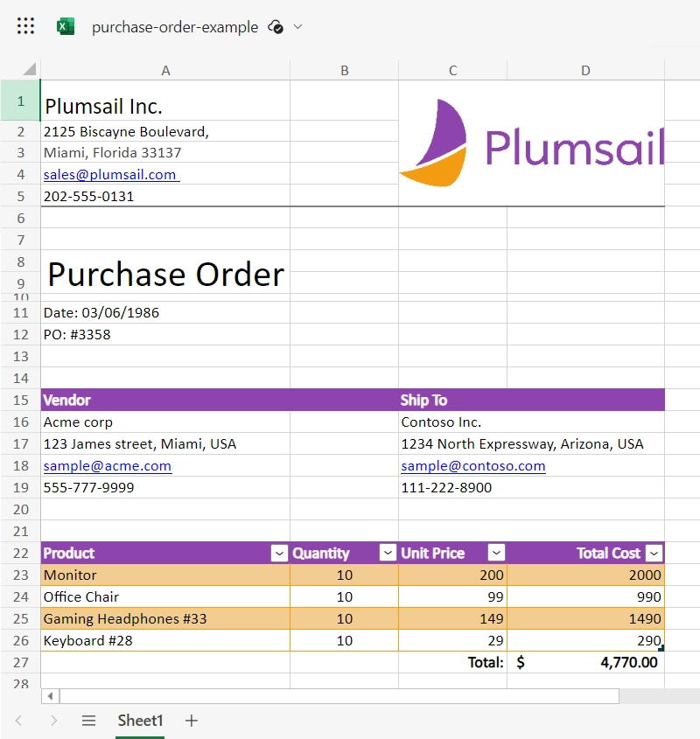
Task: Select the 'PO: #3358' cell
Action: click(x=165, y=335)
